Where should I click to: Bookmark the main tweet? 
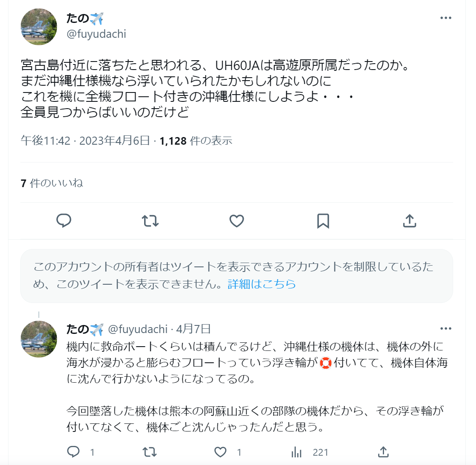323,221
